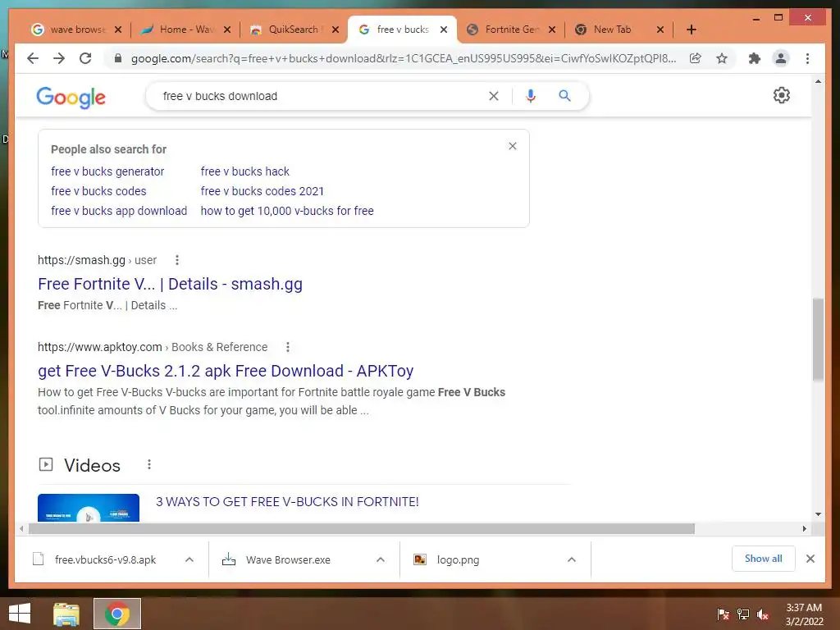Open get Free V-Bucks APKToy result
The width and height of the screenshot is (840, 630).
tap(226, 371)
